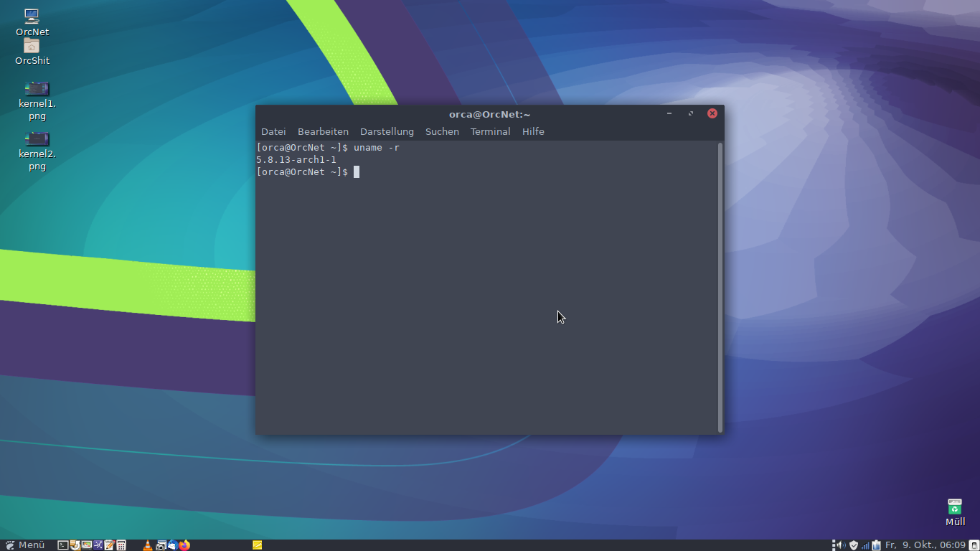
Task: Open the Müll trash icon
Action: [x=955, y=512]
